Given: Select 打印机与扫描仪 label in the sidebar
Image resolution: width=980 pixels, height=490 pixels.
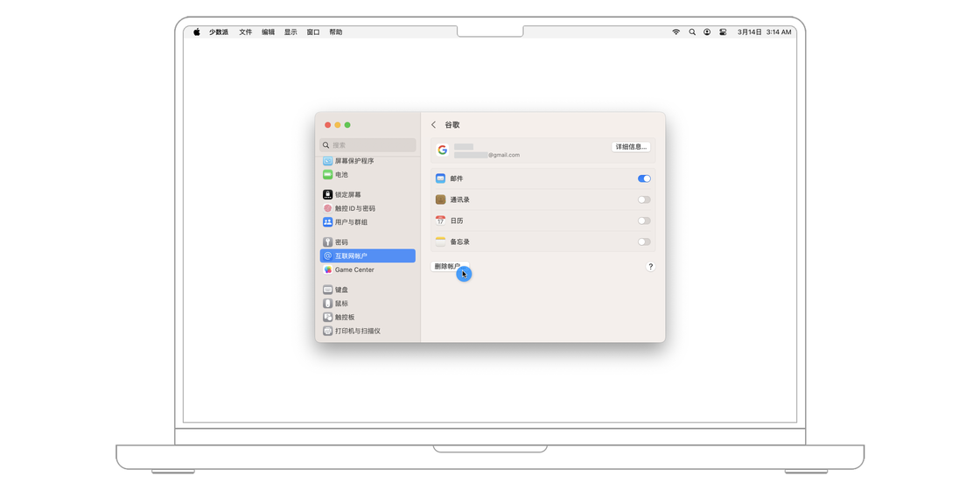Looking at the screenshot, I should tap(358, 331).
